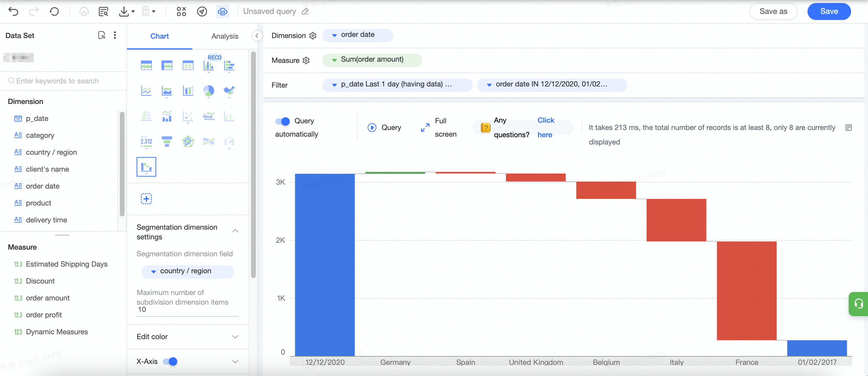Expand the X-Axis section chevron

click(x=235, y=362)
